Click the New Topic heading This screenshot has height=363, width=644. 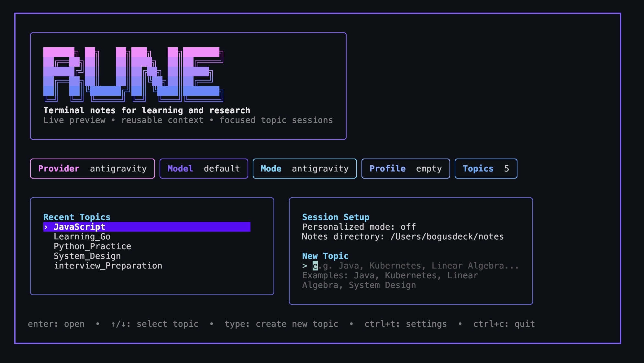point(325,256)
